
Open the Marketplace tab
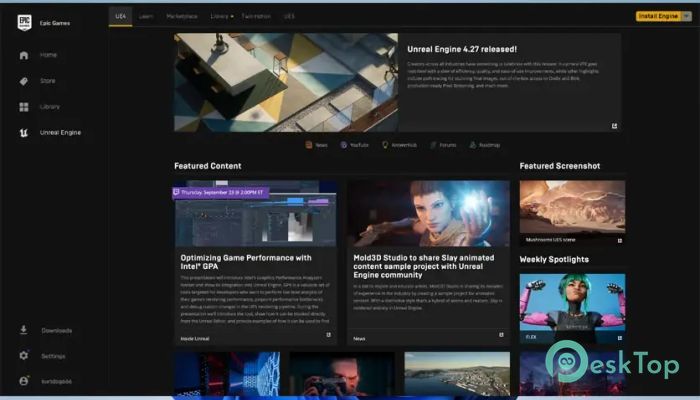click(182, 16)
